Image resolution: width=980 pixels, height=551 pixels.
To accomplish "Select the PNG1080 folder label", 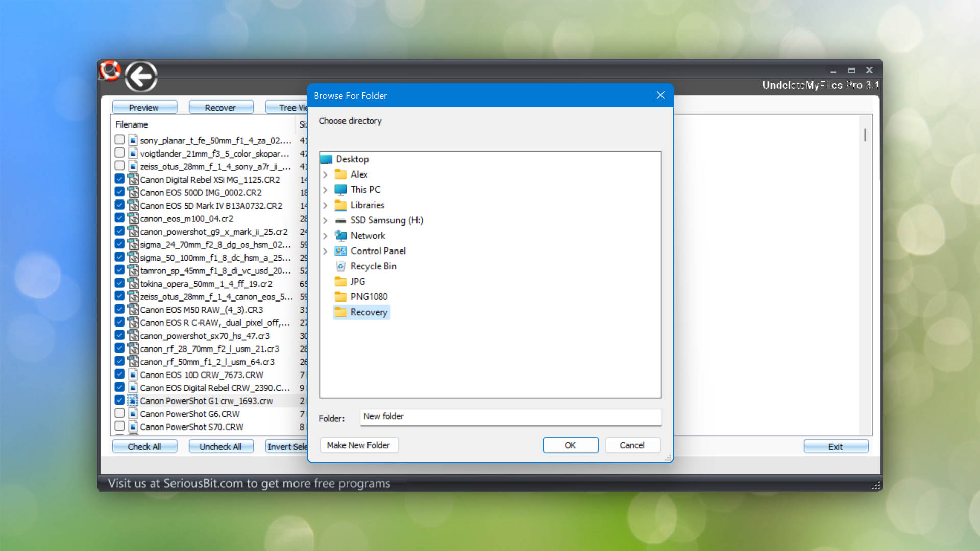I will 369,297.
